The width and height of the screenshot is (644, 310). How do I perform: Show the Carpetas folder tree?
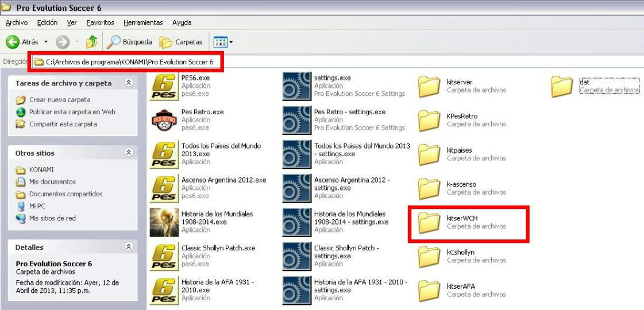181,42
